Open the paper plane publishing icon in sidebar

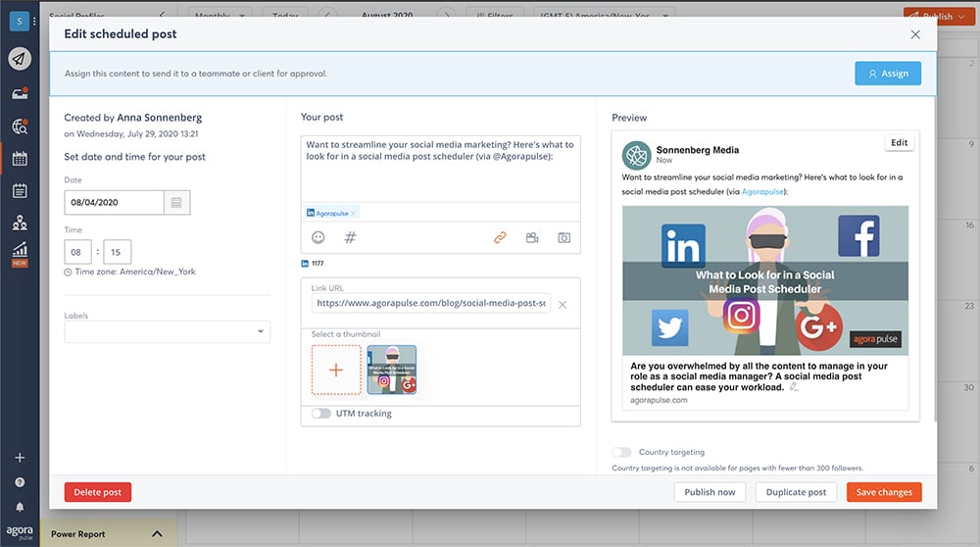click(20, 58)
